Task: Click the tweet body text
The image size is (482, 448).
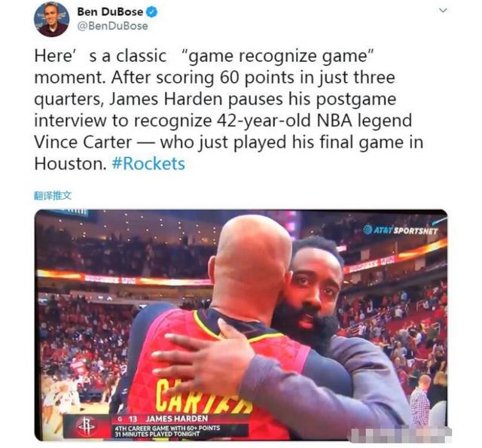Action: point(229,110)
